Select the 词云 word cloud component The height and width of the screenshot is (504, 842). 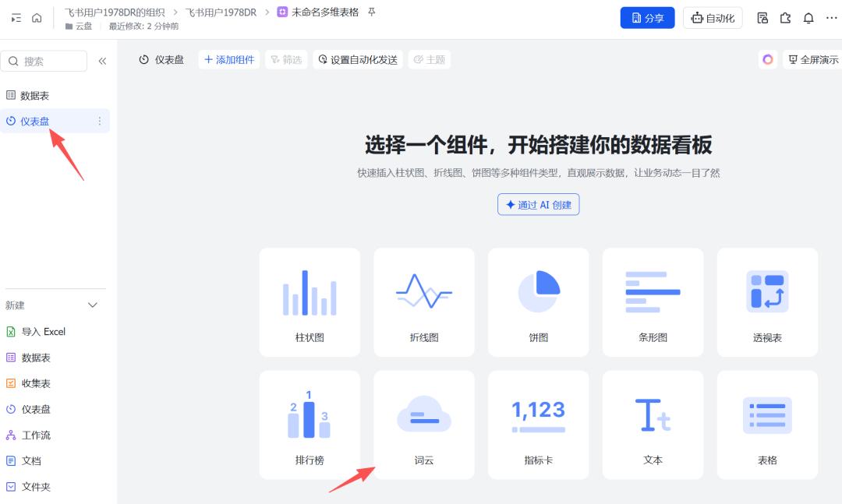point(423,425)
